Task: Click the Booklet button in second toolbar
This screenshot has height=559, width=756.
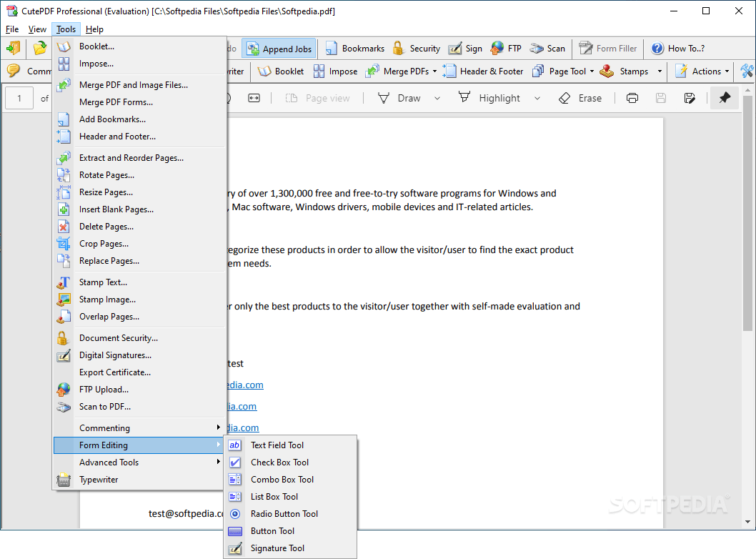Action: point(281,71)
